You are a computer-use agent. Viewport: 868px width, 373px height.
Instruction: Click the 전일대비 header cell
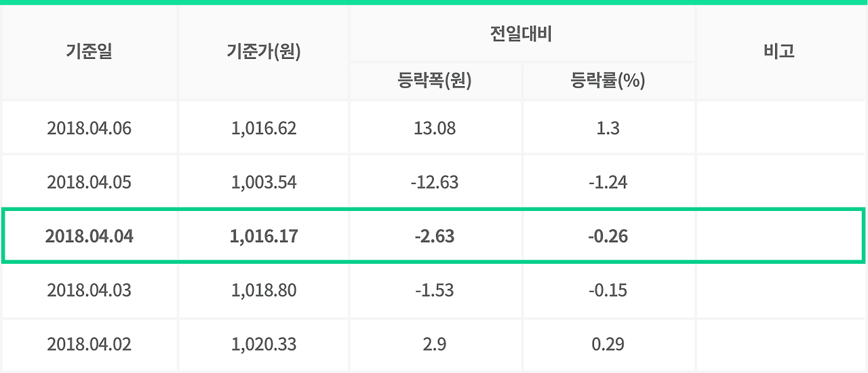[x=522, y=34]
